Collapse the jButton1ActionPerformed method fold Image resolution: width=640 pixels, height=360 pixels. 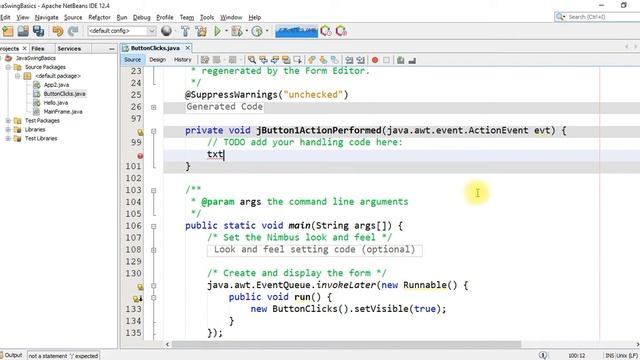tap(153, 131)
